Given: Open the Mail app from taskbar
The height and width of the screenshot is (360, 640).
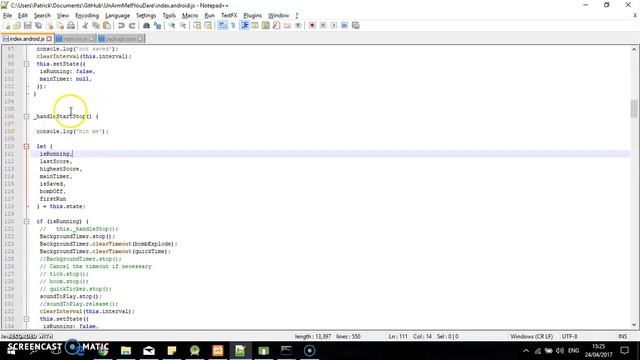Looking at the screenshot, I should [149, 351].
